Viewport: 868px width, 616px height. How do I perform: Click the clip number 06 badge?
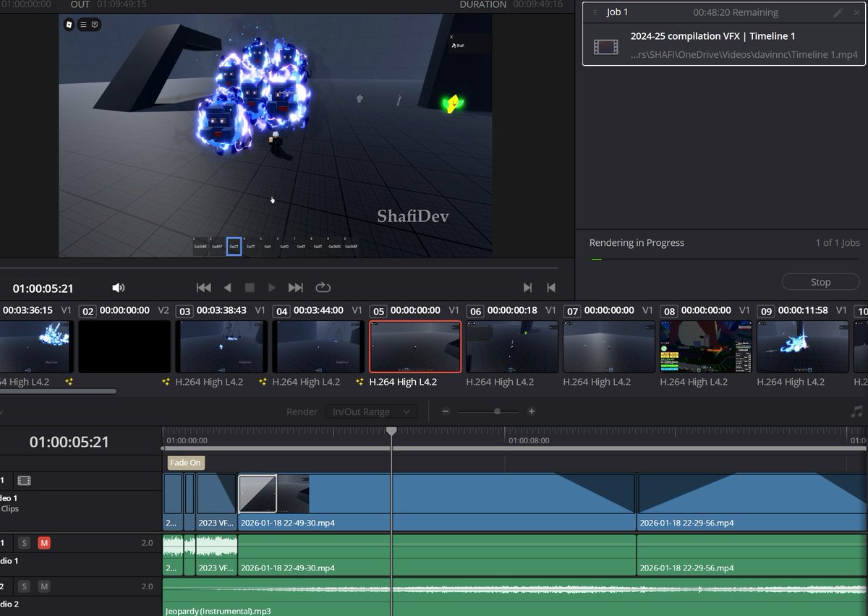[x=475, y=311]
